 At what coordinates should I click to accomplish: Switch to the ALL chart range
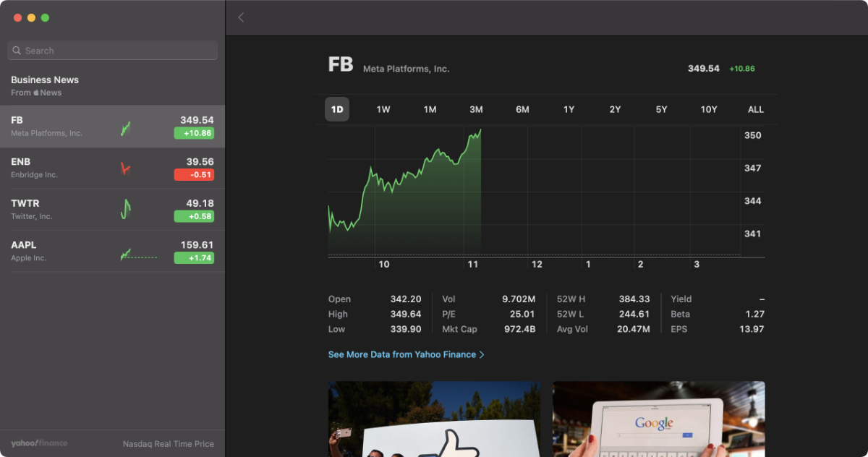756,109
